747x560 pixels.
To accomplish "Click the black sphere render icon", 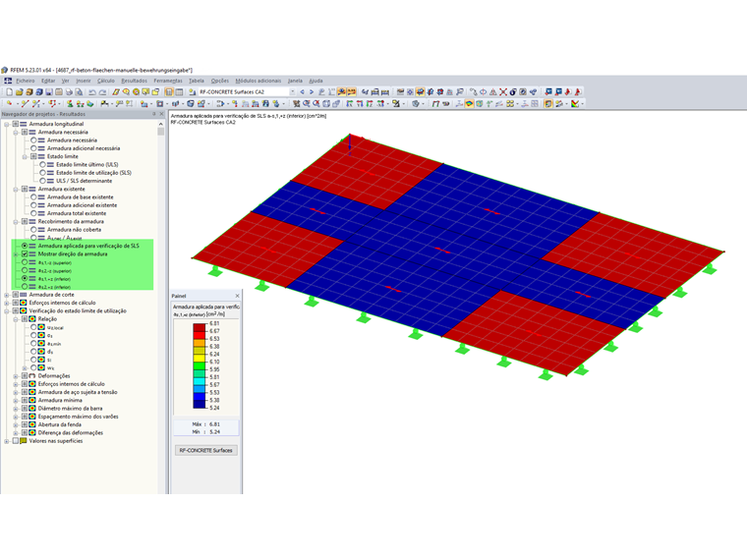I will click(x=513, y=92).
